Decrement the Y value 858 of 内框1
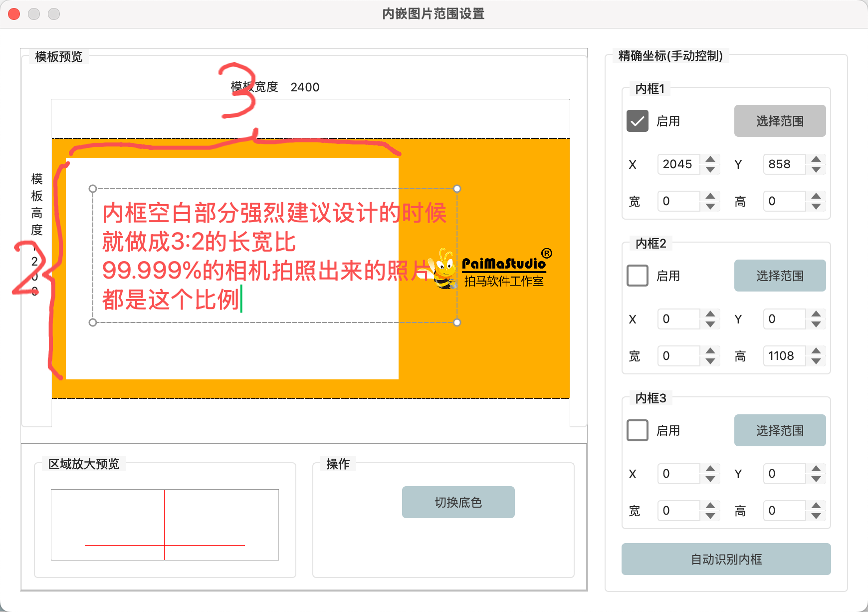 (x=816, y=168)
